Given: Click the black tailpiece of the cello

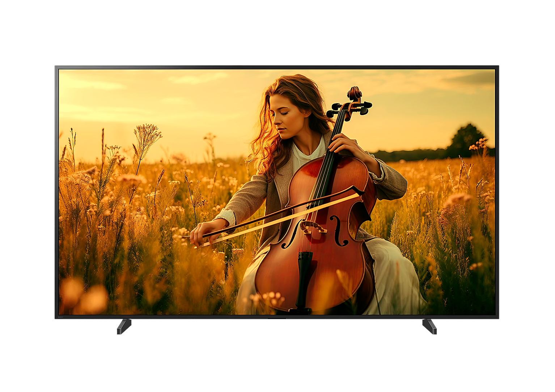Looking at the screenshot, I should (305, 276).
